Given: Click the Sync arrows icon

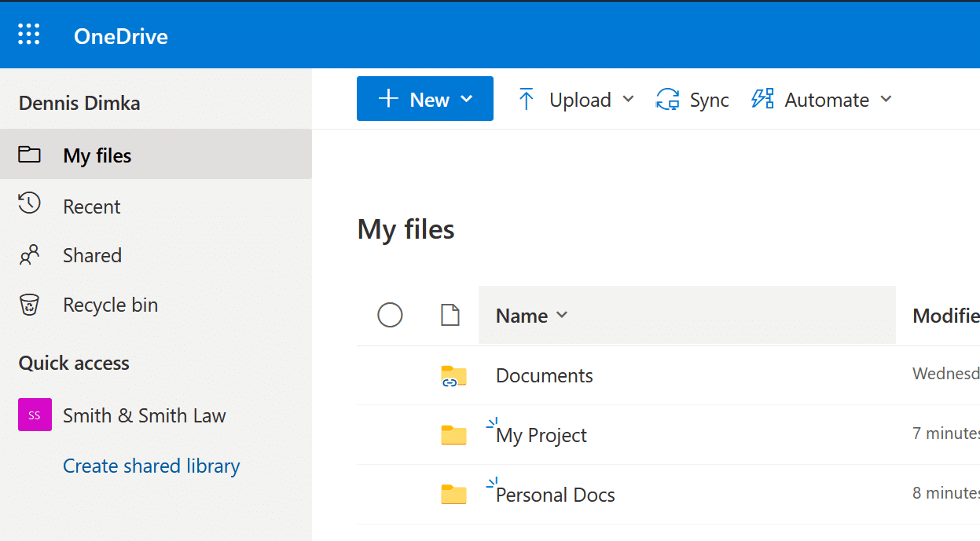Looking at the screenshot, I should point(667,100).
